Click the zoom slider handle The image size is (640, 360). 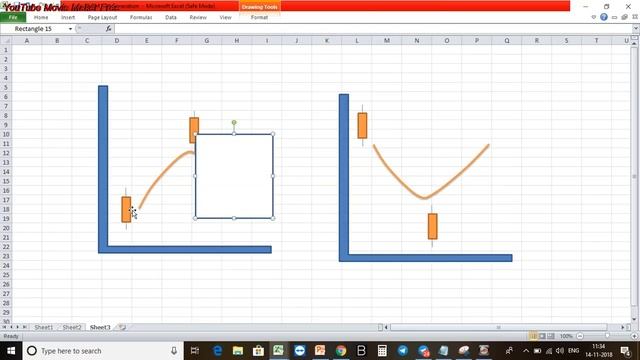[x=607, y=336]
